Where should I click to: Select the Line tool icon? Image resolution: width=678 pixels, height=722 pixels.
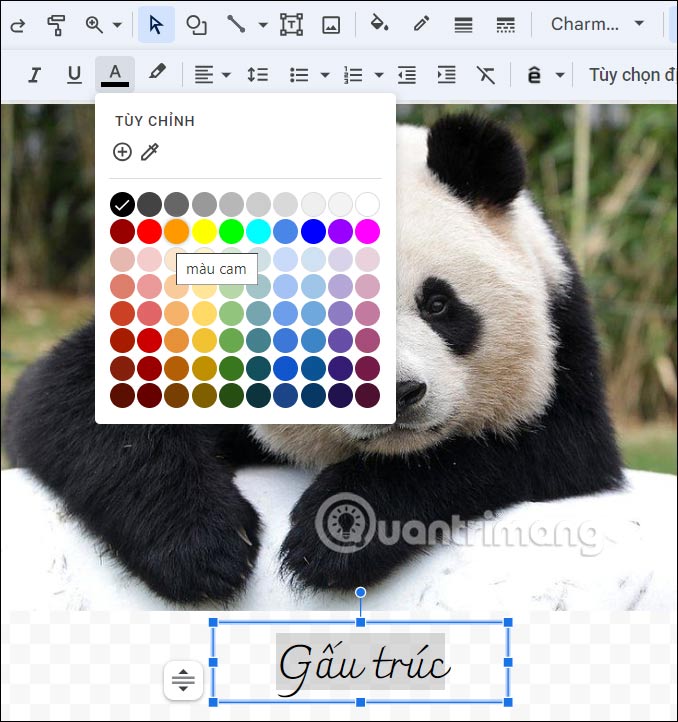tap(236, 24)
